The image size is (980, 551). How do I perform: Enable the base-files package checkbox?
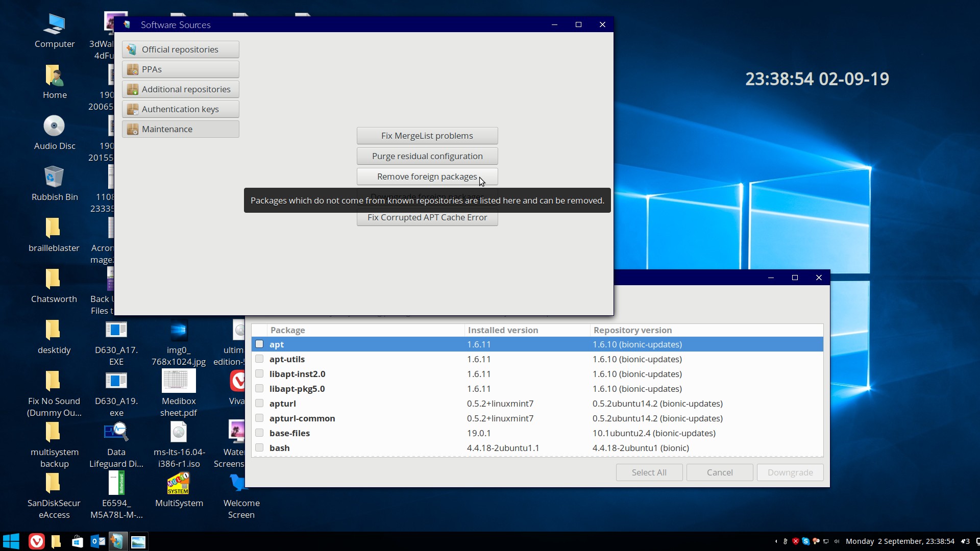tap(259, 433)
